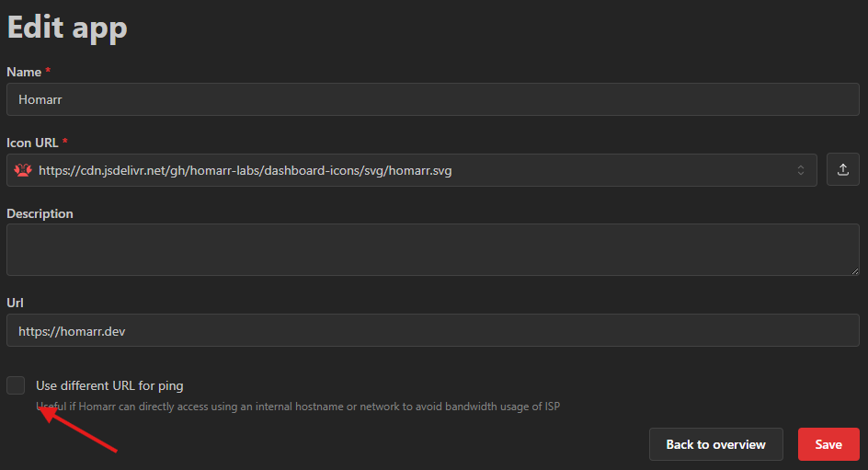
Task: Click inside the Icon URL field
Action: [411, 170]
